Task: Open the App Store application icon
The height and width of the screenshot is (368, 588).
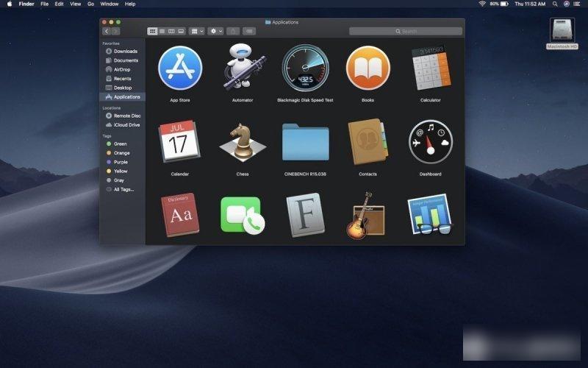Action: pos(180,68)
